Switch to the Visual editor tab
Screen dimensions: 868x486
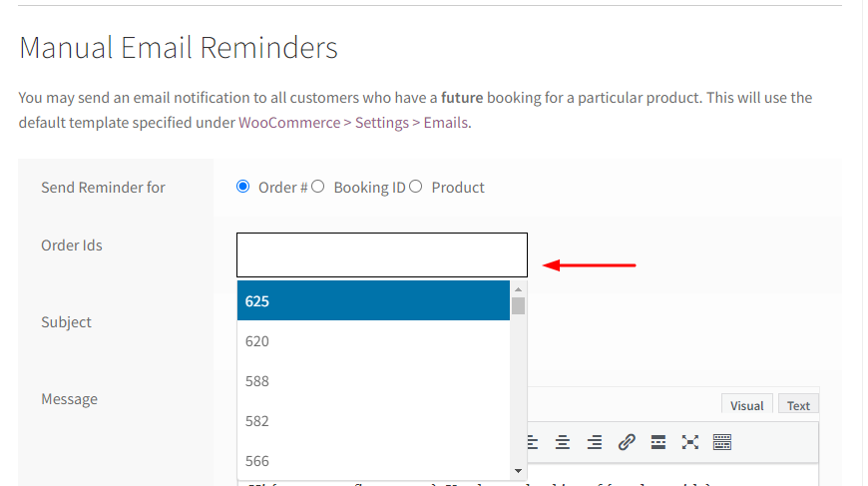point(746,405)
